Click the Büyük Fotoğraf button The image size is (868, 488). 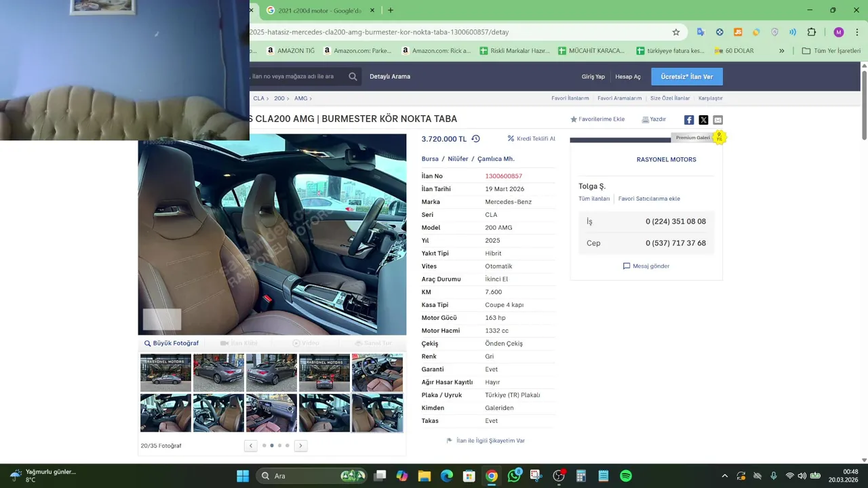172,343
